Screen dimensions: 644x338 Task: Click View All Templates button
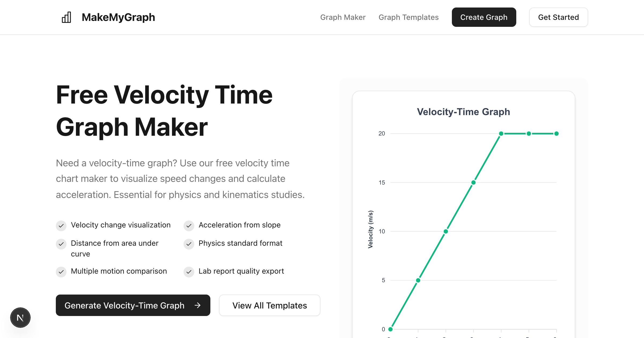[x=269, y=305]
